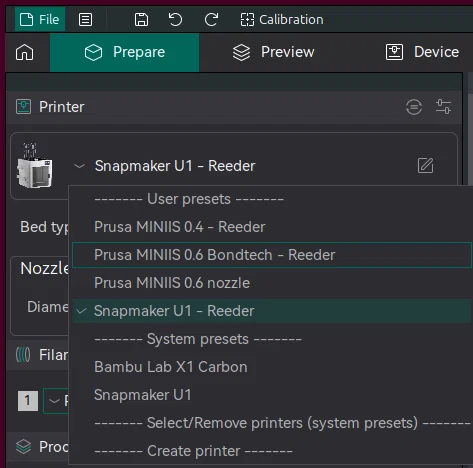Click the Printer section title
Image resolution: width=473 pixels, height=468 pixels.
62,107
